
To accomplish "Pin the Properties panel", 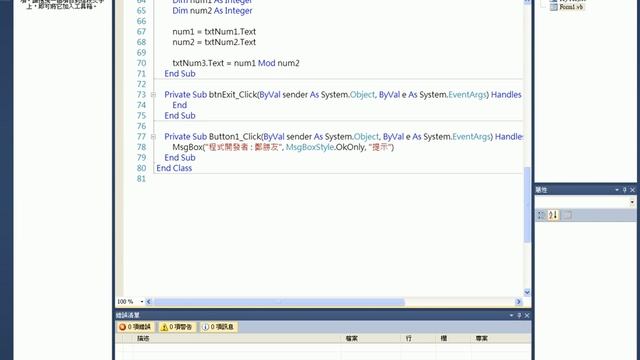I will (624, 190).
